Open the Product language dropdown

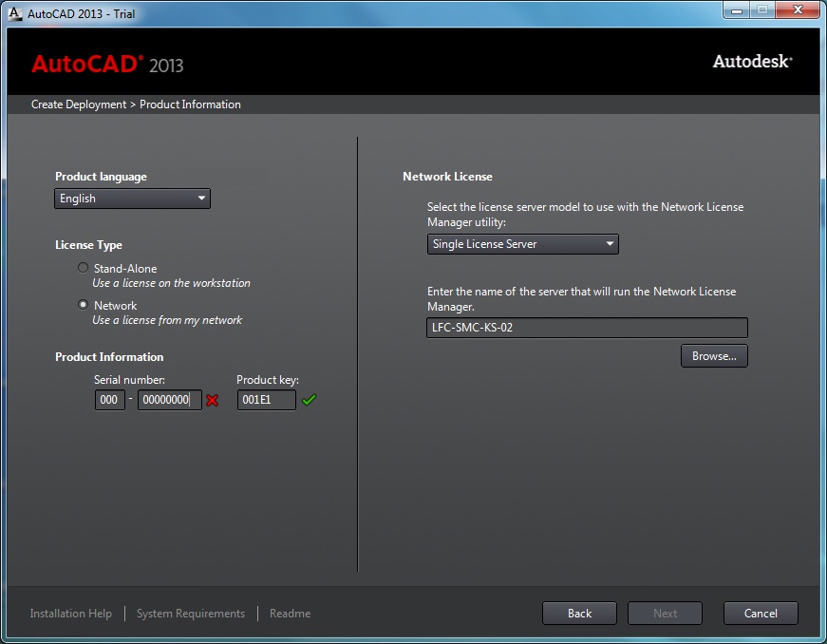[x=132, y=199]
